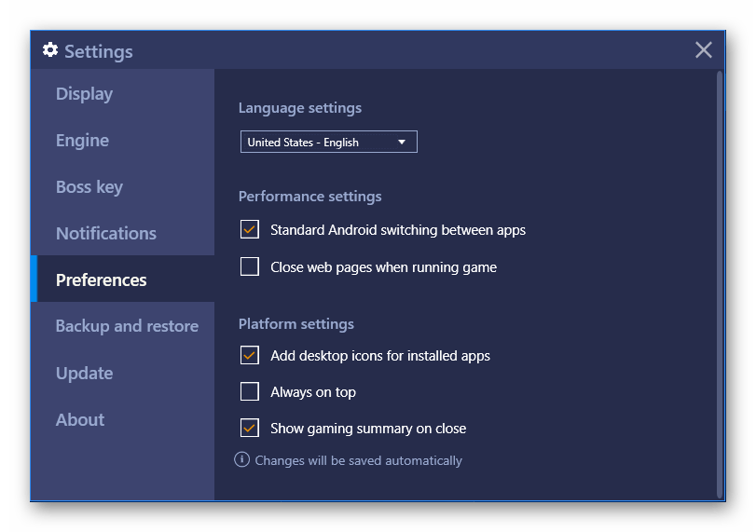756x532 pixels.
Task: Open the Display settings tab
Action: tap(84, 94)
